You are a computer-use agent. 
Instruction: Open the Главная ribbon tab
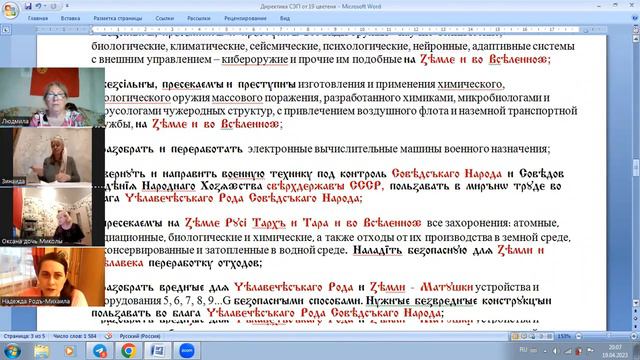click(x=38, y=18)
